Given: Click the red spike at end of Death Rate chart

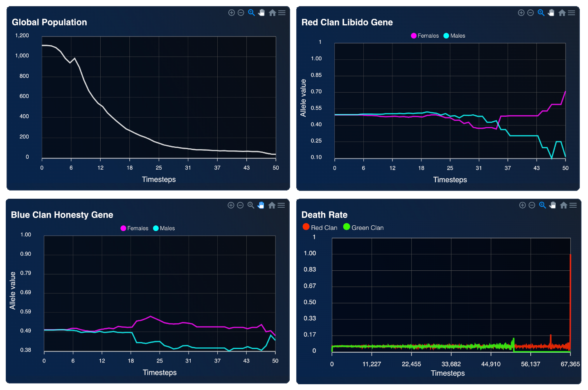Looking at the screenshot, I should coord(570,287).
